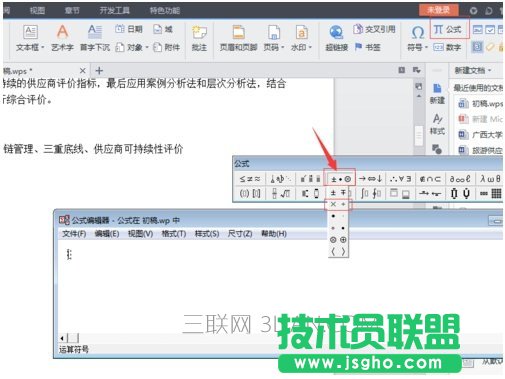The height and width of the screenshot is (379, 505).
Task: Insert 附件 attachment
Action: coord(166,47)
